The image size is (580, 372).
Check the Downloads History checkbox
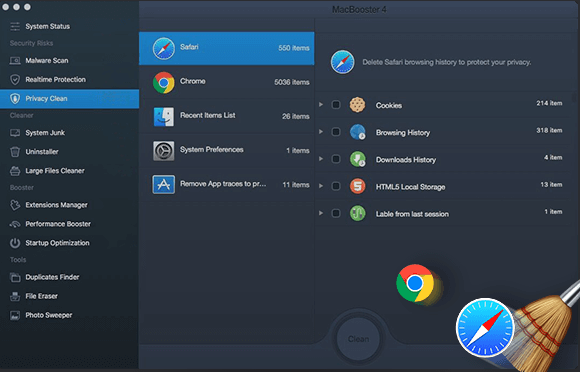336,159
